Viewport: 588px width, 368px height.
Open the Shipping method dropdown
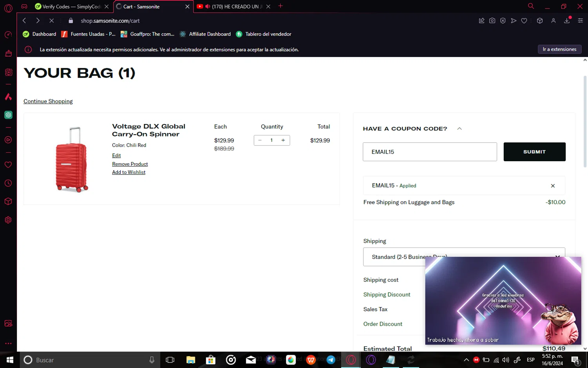tap(464, 257)
